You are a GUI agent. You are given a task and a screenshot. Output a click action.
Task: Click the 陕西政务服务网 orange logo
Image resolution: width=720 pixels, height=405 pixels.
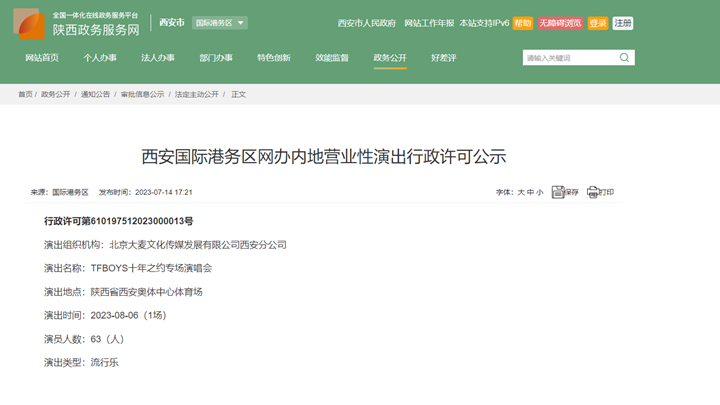pyautogui.click(x=29, y=23)
